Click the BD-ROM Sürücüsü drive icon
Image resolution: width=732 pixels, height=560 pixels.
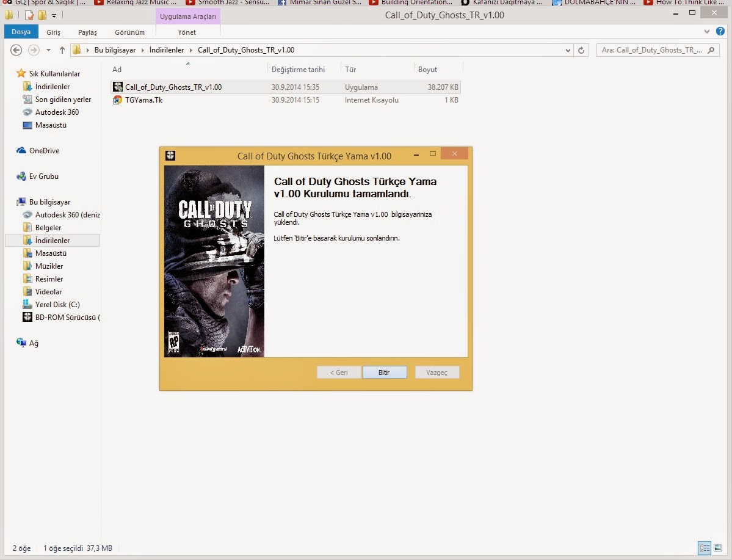point(27,317)
